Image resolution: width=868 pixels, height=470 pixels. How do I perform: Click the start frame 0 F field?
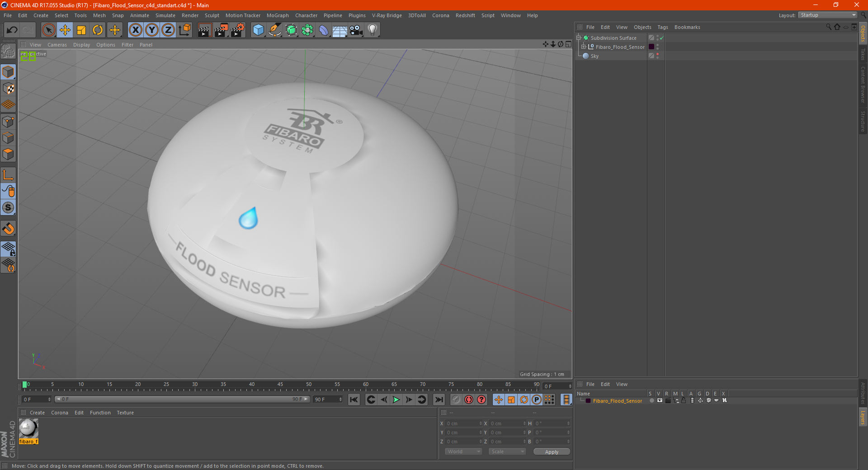(x=36, y=399)
